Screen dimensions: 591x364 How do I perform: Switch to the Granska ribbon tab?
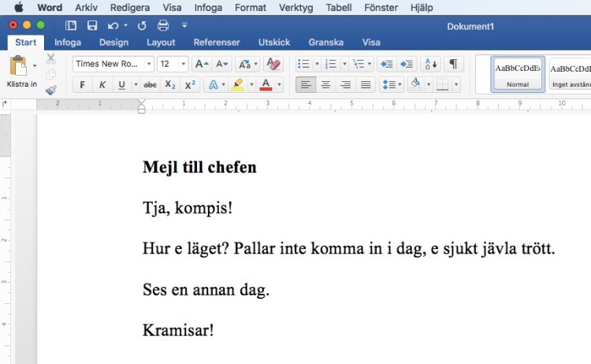326,43
